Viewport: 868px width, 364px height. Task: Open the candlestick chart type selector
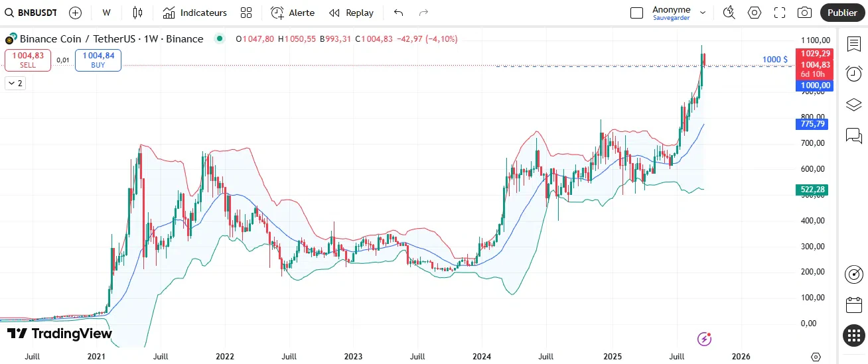137,13
